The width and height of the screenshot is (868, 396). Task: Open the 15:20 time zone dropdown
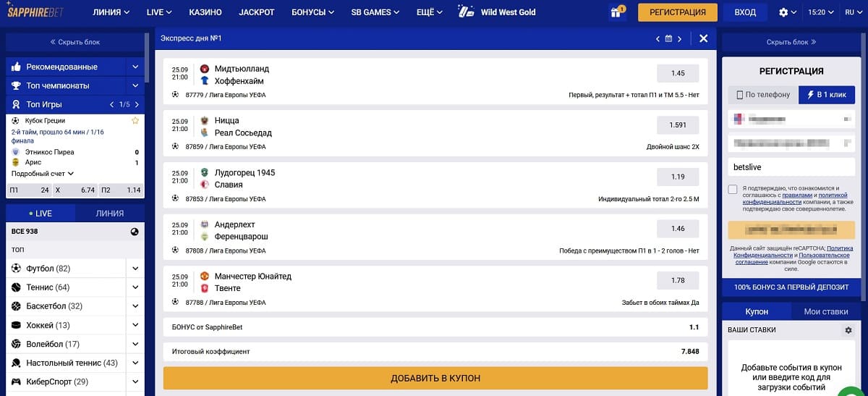pos(820,12)
